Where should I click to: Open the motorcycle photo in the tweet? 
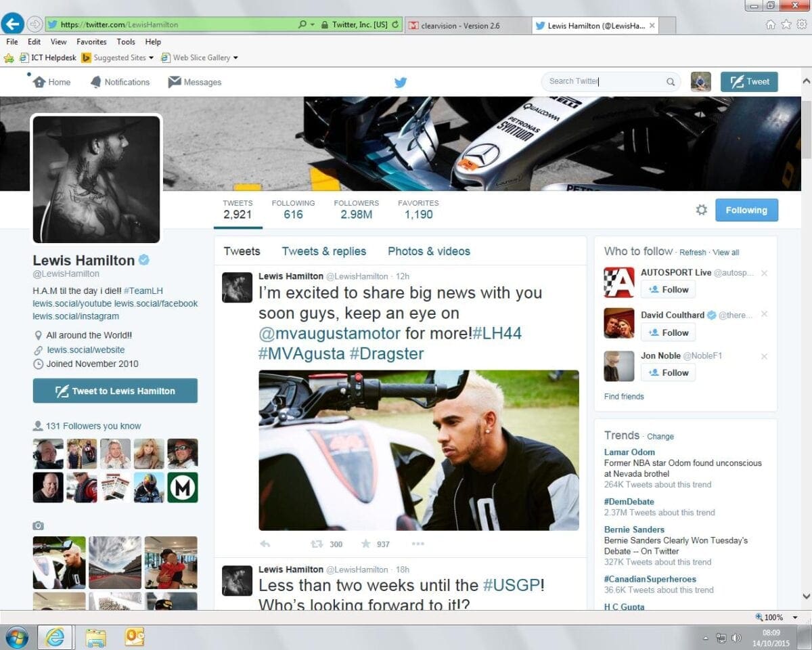(x=419, y=450)
